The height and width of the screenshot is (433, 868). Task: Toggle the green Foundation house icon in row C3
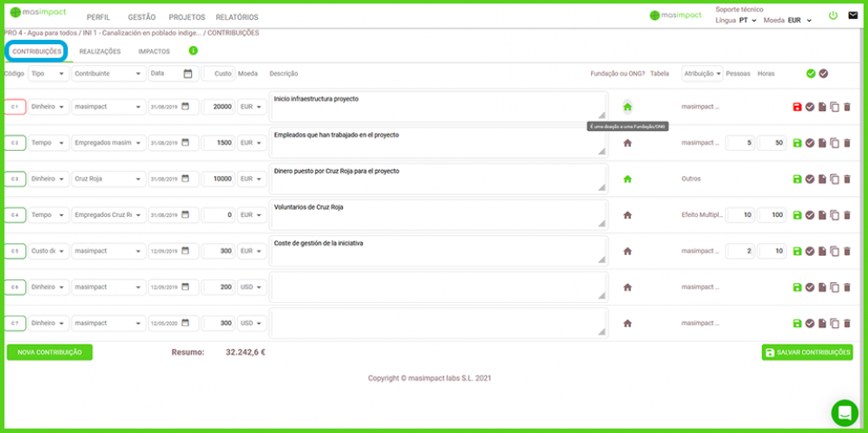coord(628,179)
